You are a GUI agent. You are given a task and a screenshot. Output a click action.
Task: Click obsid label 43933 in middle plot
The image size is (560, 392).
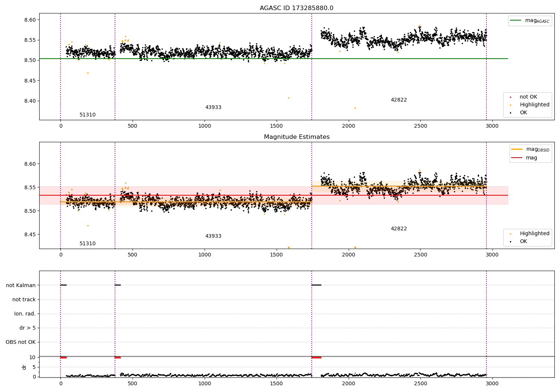(213, 236)
